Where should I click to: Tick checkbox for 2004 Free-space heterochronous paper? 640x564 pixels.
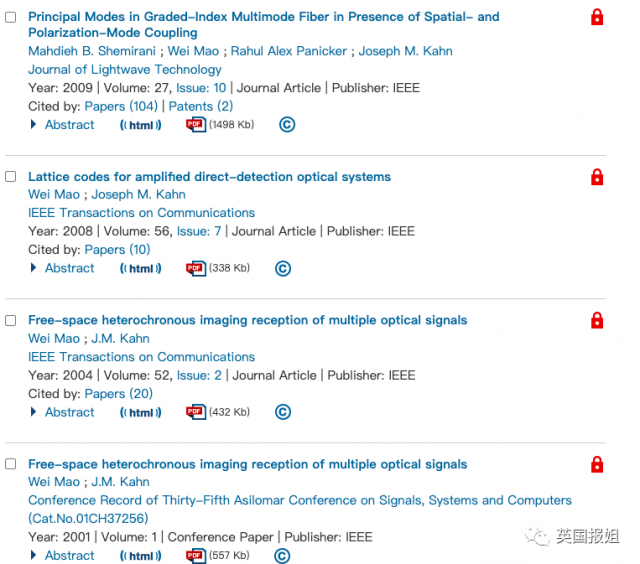tap(11, 321)
